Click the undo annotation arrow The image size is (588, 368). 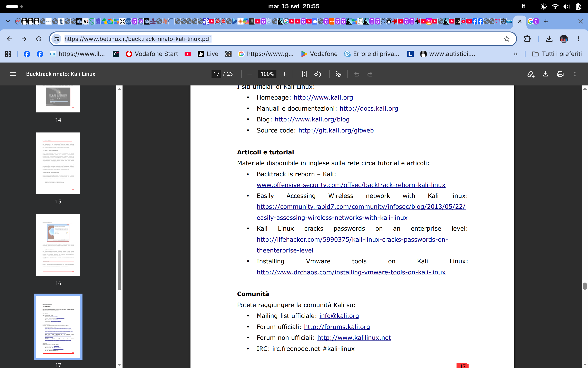point(357,74)
